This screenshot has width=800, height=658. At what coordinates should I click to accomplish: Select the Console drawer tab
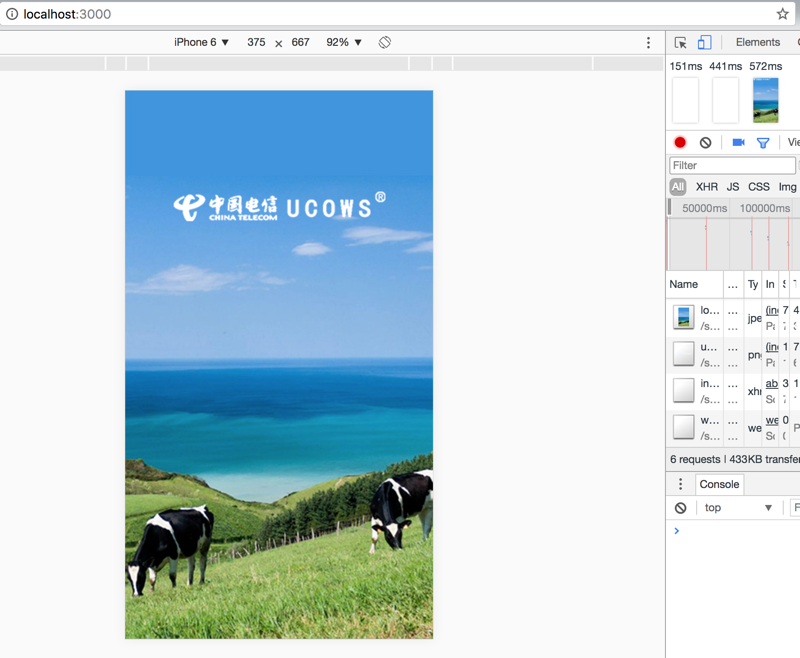719,484
